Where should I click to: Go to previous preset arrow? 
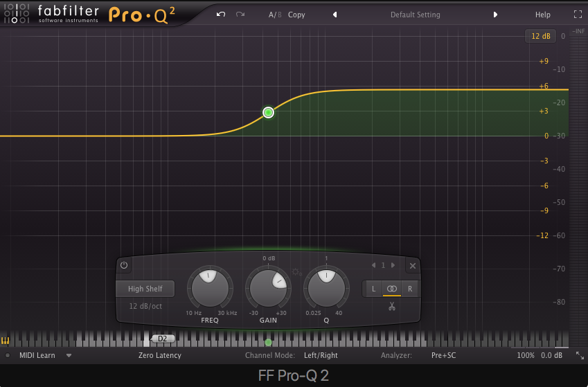tap(335, 15)
